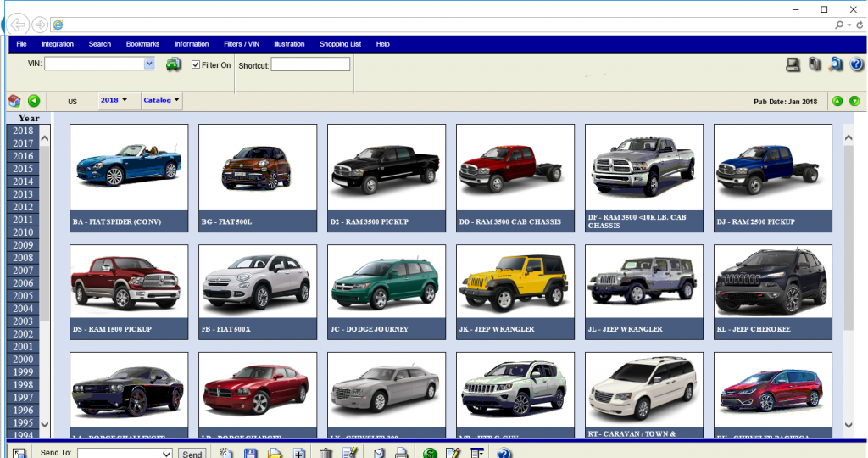Click the green down arrow by Pub Date
Screen dimensions: 868x458
[x=854, y=101]
